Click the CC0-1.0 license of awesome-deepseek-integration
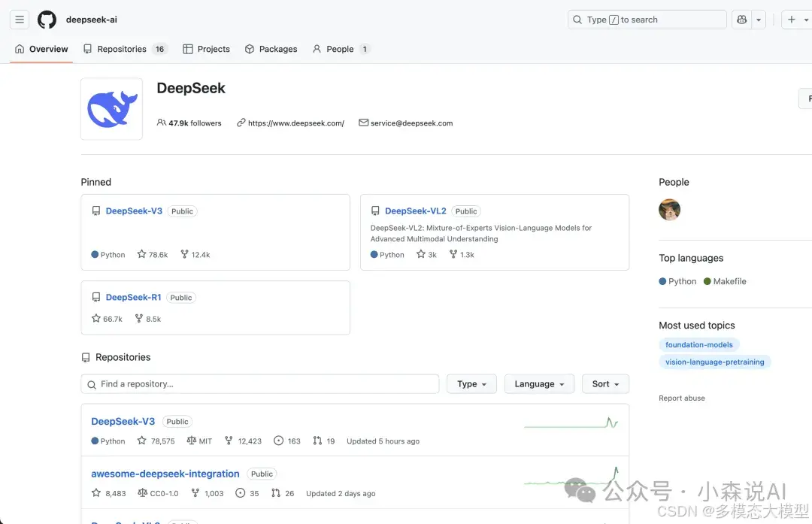This screenshot has width=812, height=524. tap(158, 493)
